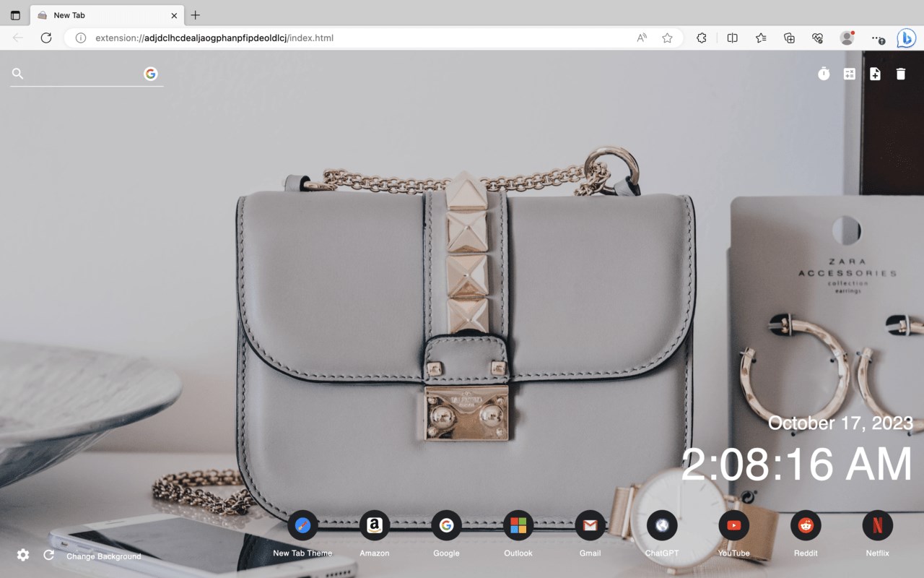
Task: Open the Gmail shortcut
Action: pos(590,525)
